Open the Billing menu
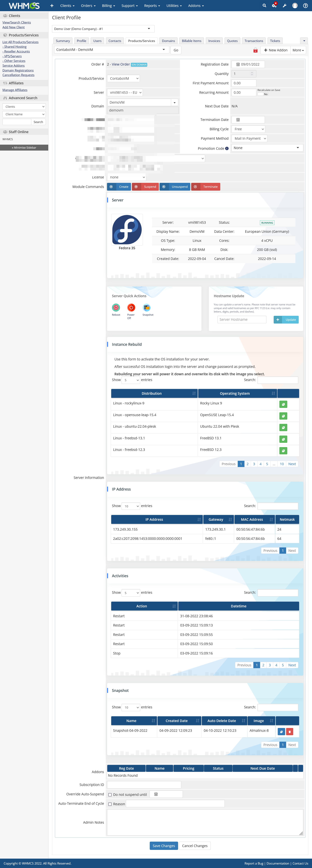312x868 pixels. coord(109,6)
